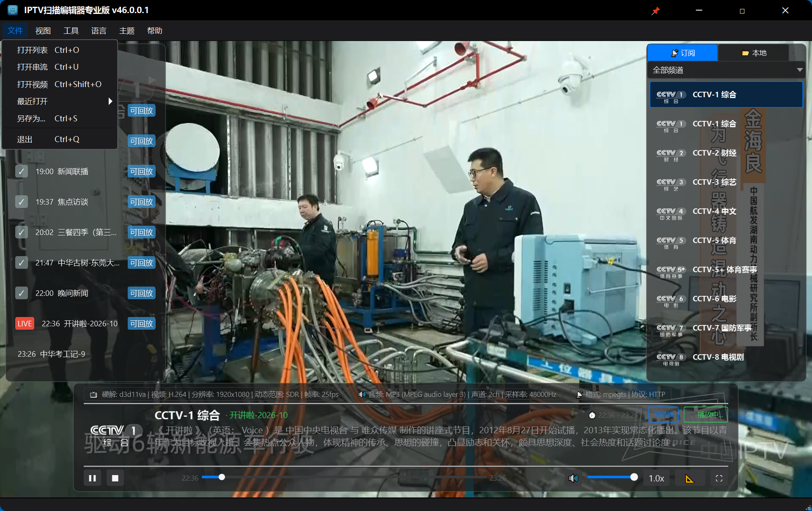Viewport: 812px width, 511px height.
Task: Click the IPTV app logo icon
Action: (x=13, y=10)
